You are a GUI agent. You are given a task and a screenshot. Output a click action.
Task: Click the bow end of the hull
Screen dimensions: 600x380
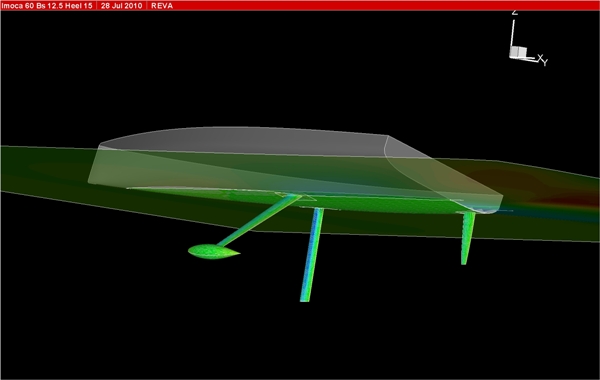(x=95, y=165)
